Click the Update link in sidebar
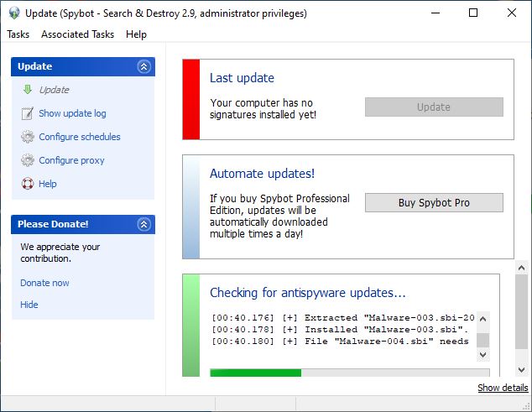The image size is (532, 412). tap(55, 90)
